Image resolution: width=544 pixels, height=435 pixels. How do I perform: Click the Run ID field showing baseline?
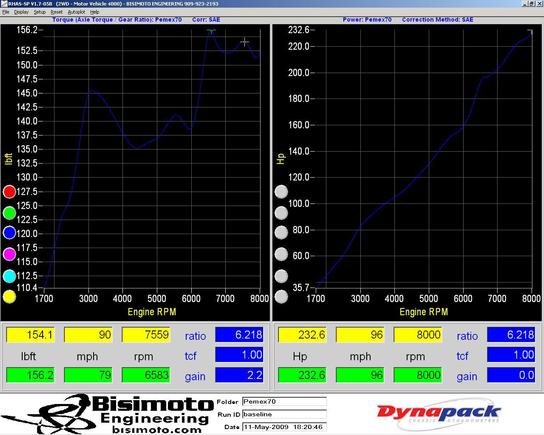(x=284, y=414)
